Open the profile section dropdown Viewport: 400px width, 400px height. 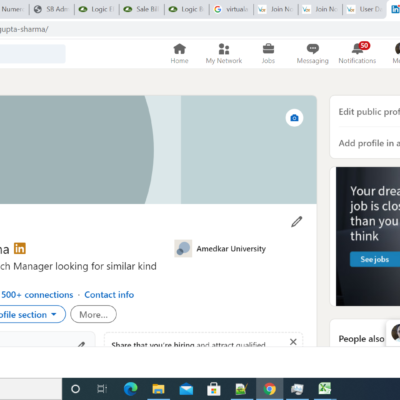32,314
